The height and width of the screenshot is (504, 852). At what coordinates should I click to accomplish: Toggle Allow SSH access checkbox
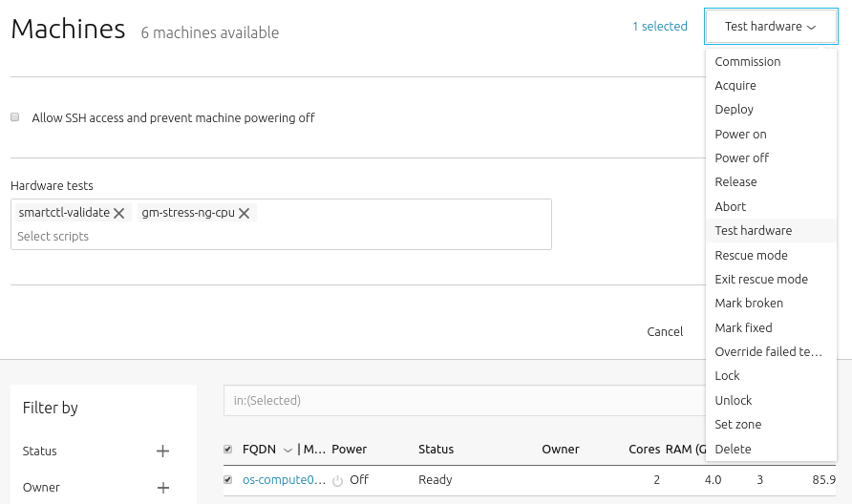[15, 117]
